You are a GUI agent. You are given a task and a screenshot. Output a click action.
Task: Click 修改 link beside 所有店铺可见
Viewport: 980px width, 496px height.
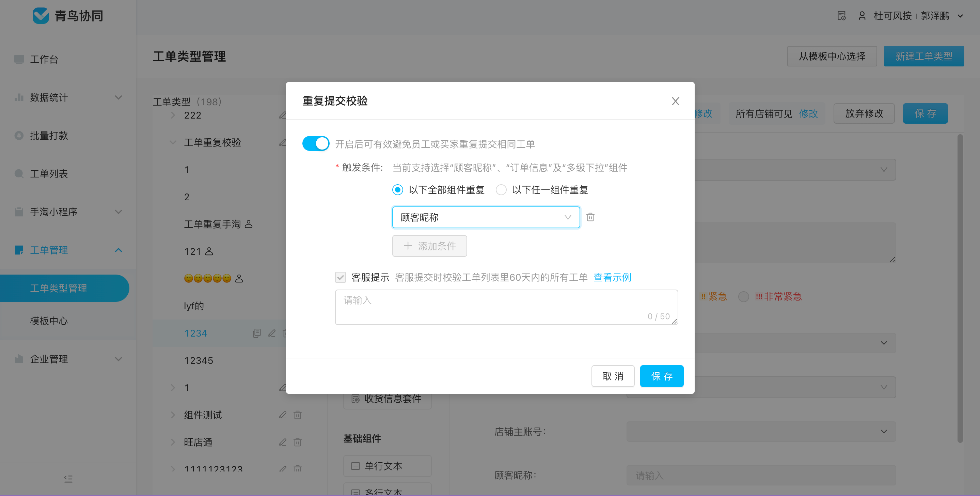click(x=808, y=113)
